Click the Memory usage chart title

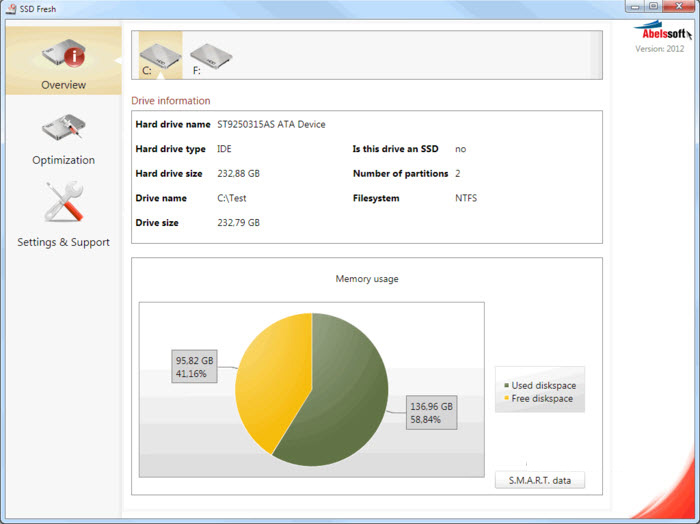tap(366, 279)
